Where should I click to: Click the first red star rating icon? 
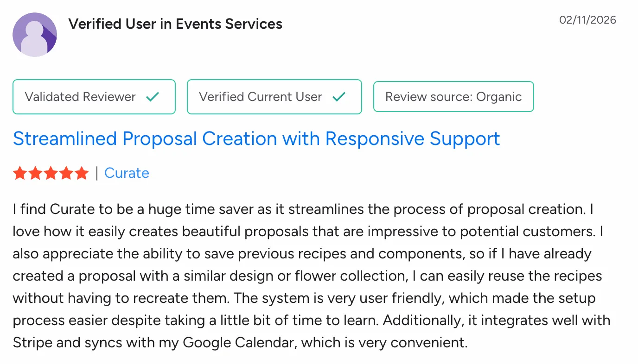click(19, 172)
